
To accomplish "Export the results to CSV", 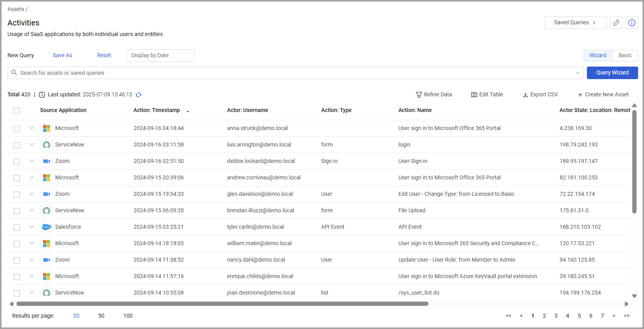I will 540,94.
